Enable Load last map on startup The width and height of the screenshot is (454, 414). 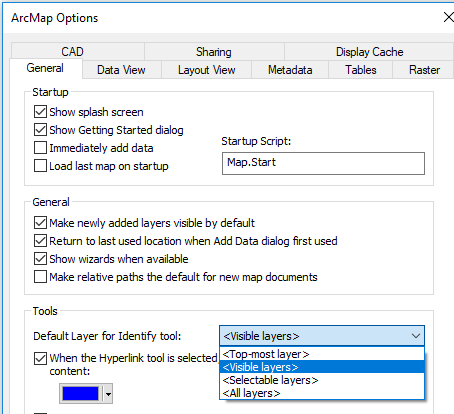40,166
